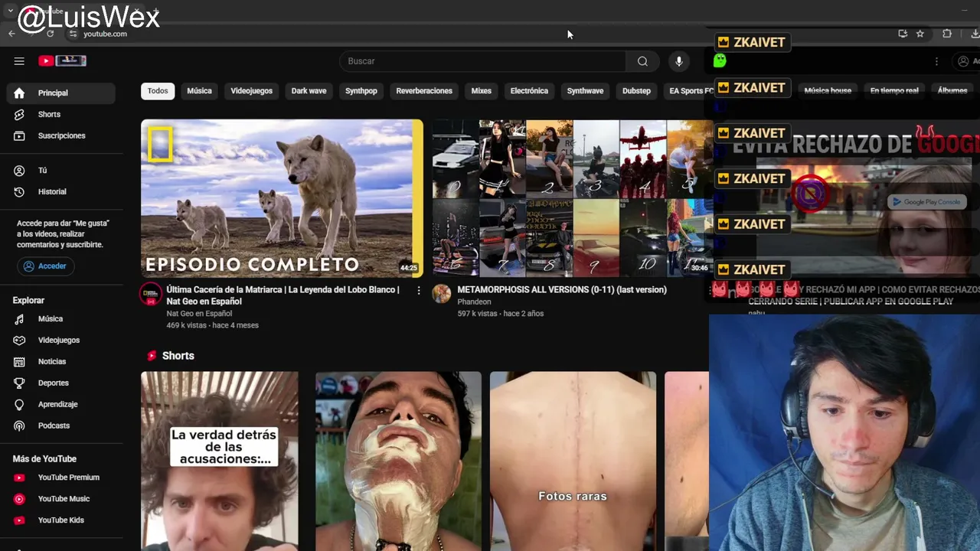
Task: Open Nat Geo en Español channel avatar
Action: (x=151, y=294)
